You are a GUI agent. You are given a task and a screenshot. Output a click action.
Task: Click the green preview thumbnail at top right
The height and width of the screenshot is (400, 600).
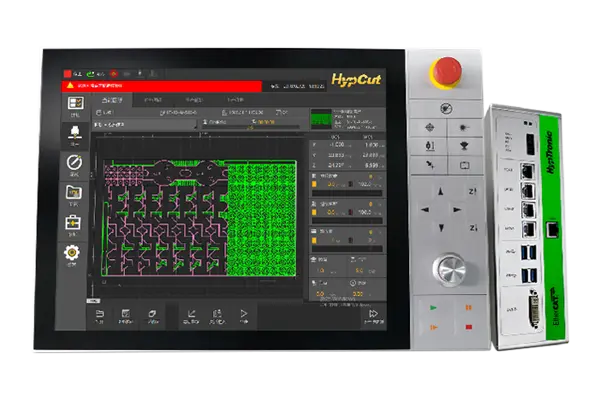(x=321, y=119)
